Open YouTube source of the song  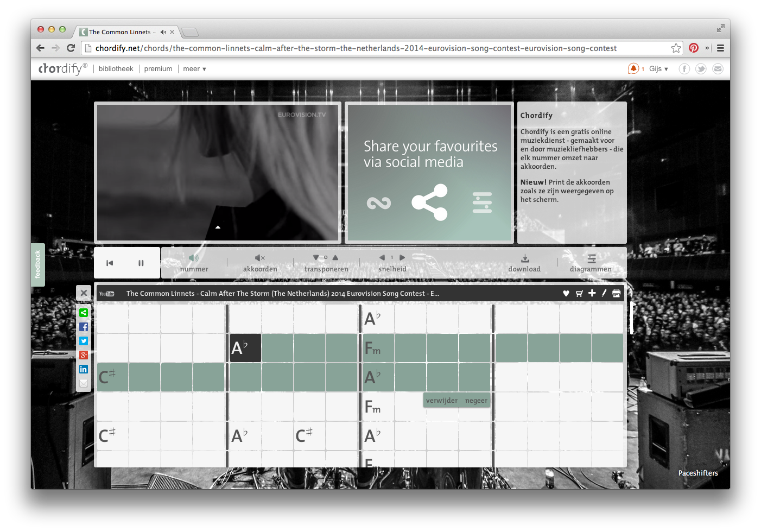(x=107, y=294)
